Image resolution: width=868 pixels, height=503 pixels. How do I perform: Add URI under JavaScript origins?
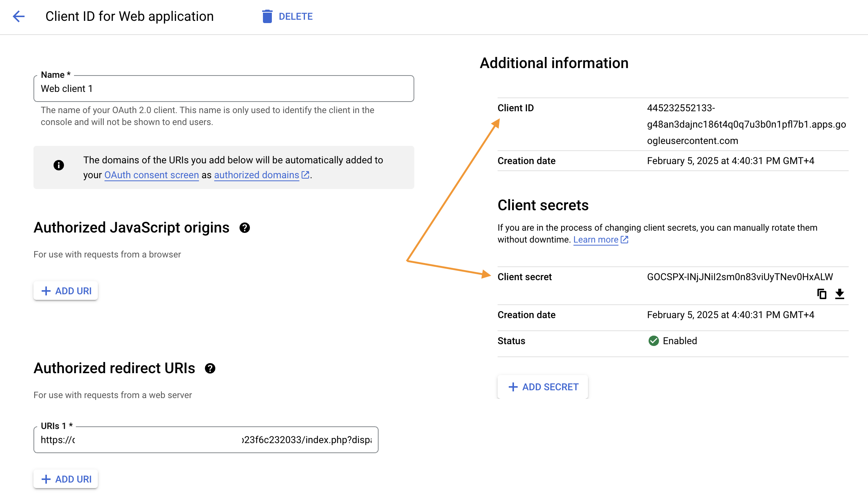point(66,291)
